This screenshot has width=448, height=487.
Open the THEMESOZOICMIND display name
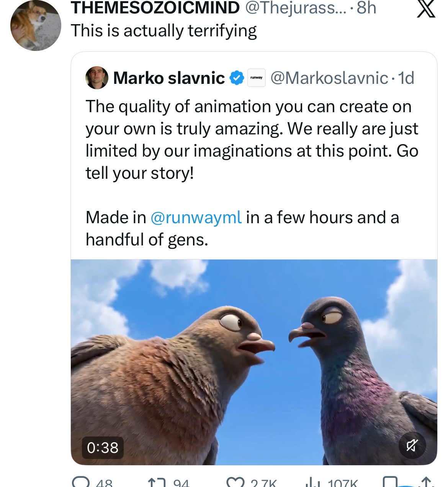coord(155,8)
